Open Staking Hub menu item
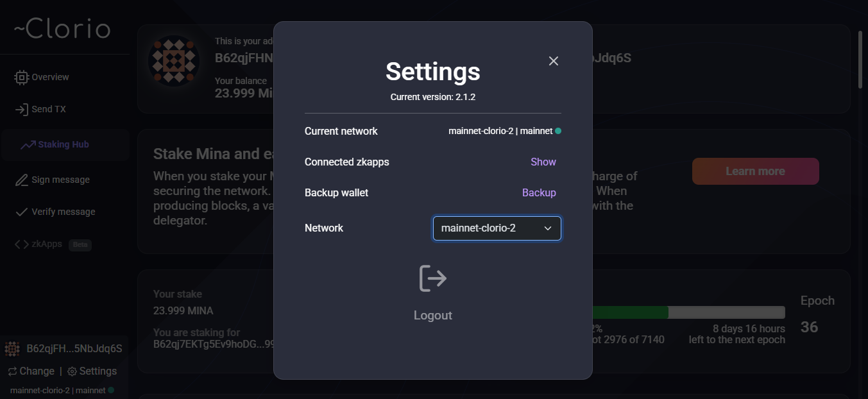The image size is (868, 399). [x=63, y=145]
